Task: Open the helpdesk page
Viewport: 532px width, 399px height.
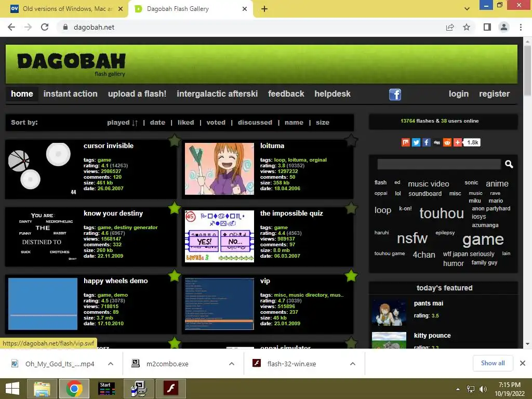Action: [x=332, y=94]
